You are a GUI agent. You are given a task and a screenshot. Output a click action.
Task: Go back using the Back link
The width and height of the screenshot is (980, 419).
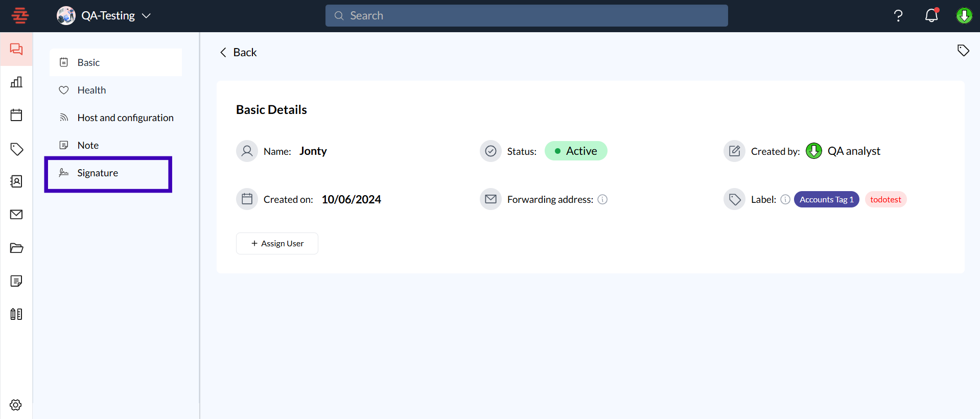click(239, 53)
